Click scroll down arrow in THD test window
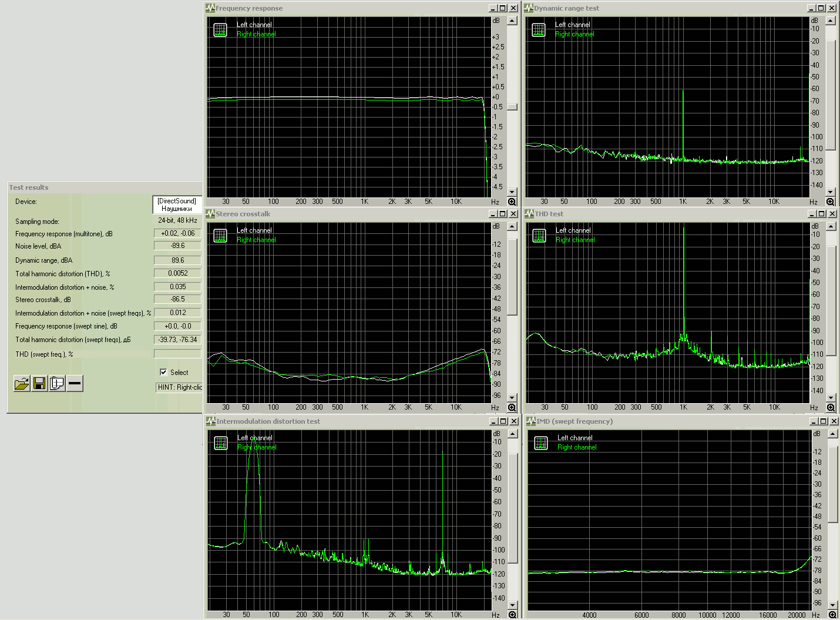 (831, 397)
